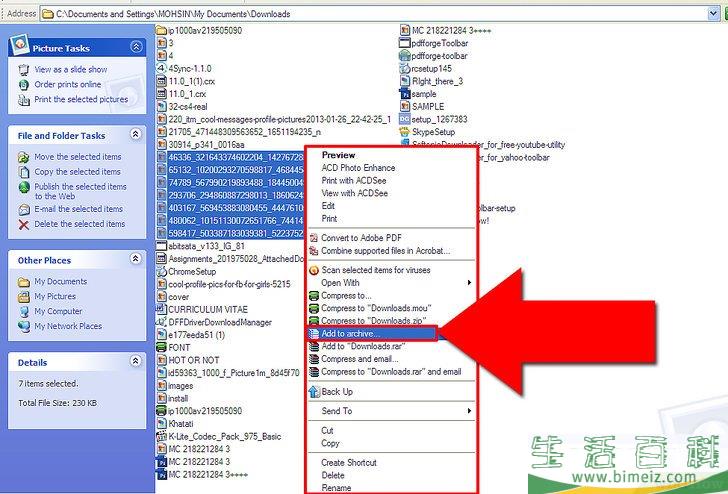Collapse the Details panel
728x494 pixels.
pyautogui.click(x=135, y=361)
